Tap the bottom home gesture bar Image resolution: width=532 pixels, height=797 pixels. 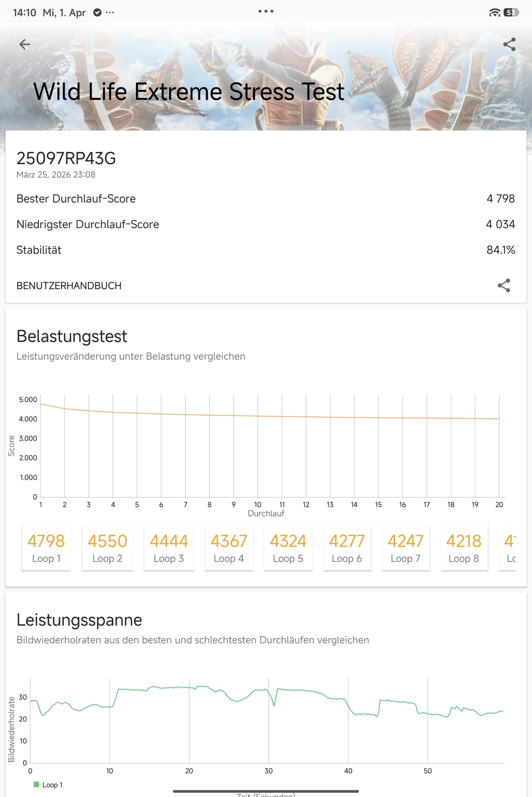(x=266, y=791)
